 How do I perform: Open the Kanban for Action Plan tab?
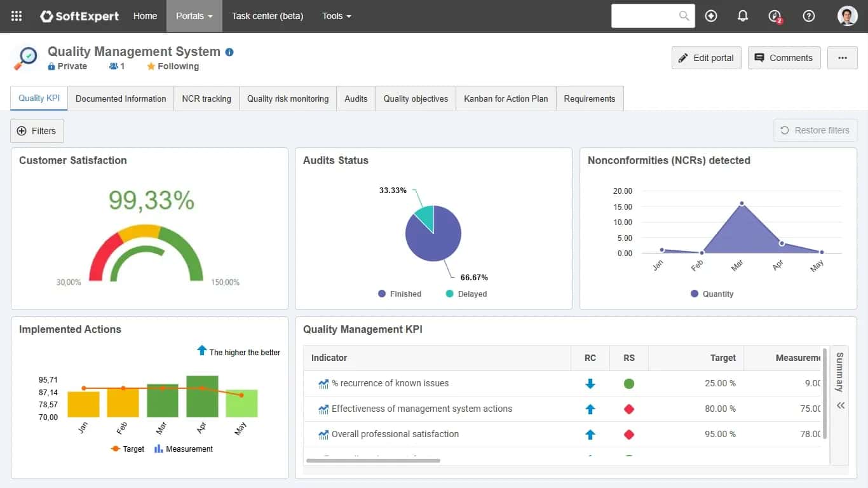coord(506,98)
